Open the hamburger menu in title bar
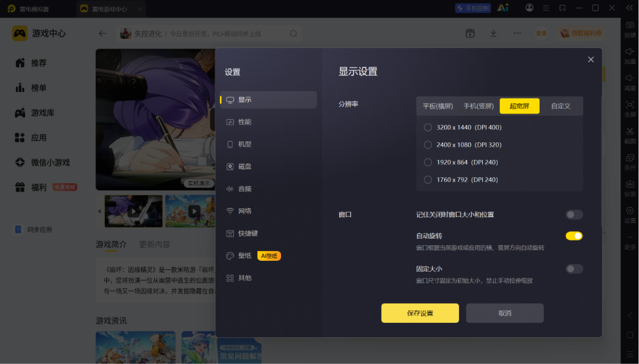 coord(546,8)
